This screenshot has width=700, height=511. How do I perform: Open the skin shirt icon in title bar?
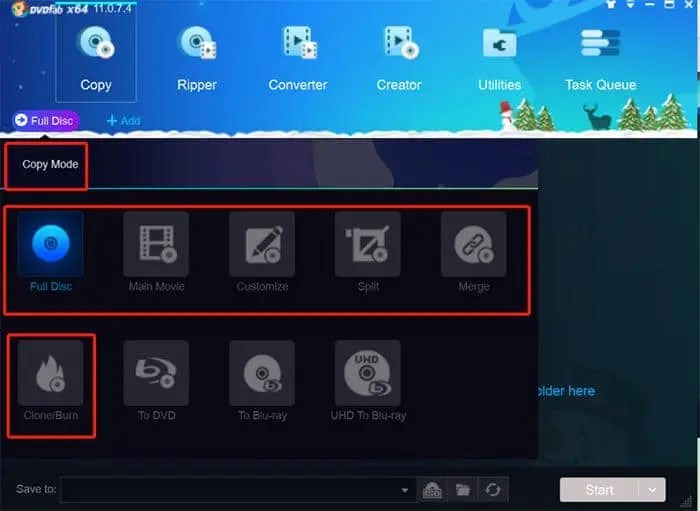[x=611, y=4]
